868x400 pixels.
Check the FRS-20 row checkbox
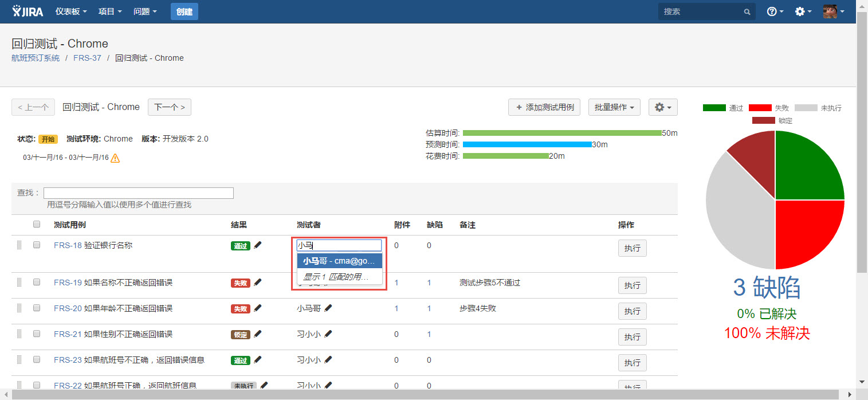[37, 308]
